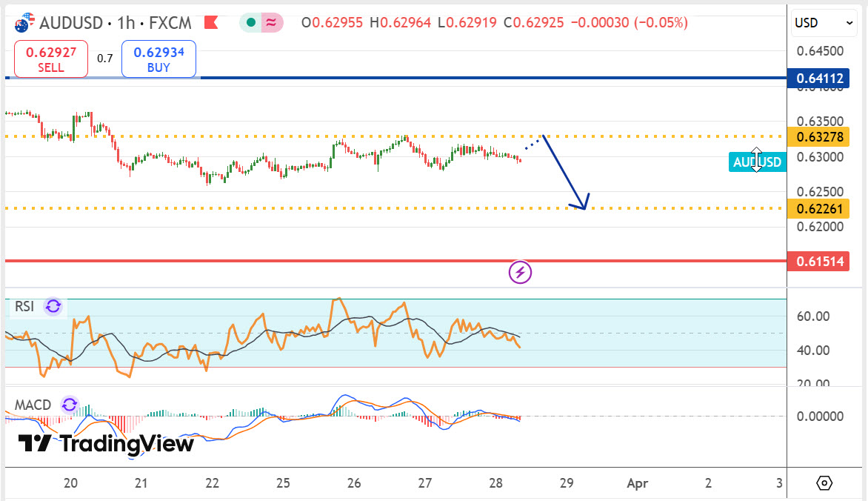
Task: Select the MACD indicator label
Action: point(33,405)
